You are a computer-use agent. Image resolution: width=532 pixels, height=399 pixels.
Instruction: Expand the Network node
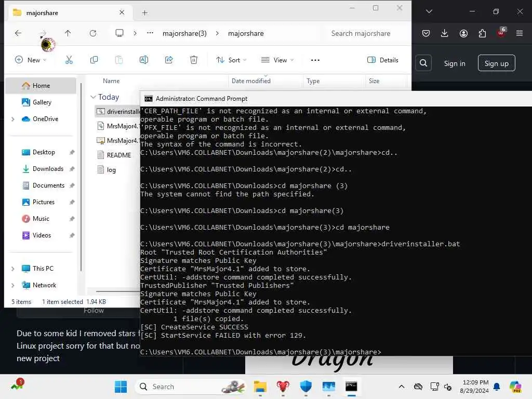pos(13,285)
